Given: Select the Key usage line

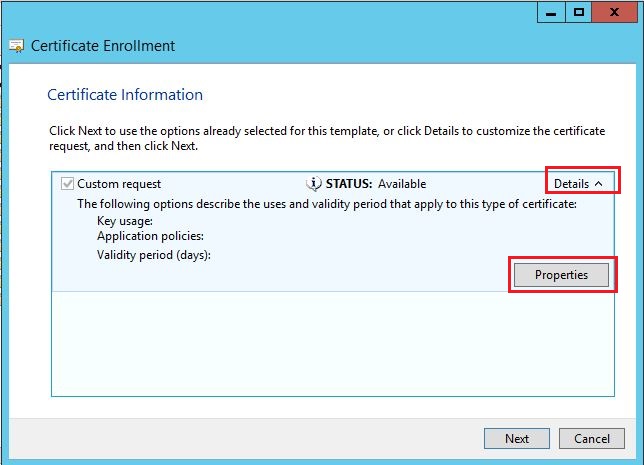Looking at the screenshot, I should coord(124,221).
